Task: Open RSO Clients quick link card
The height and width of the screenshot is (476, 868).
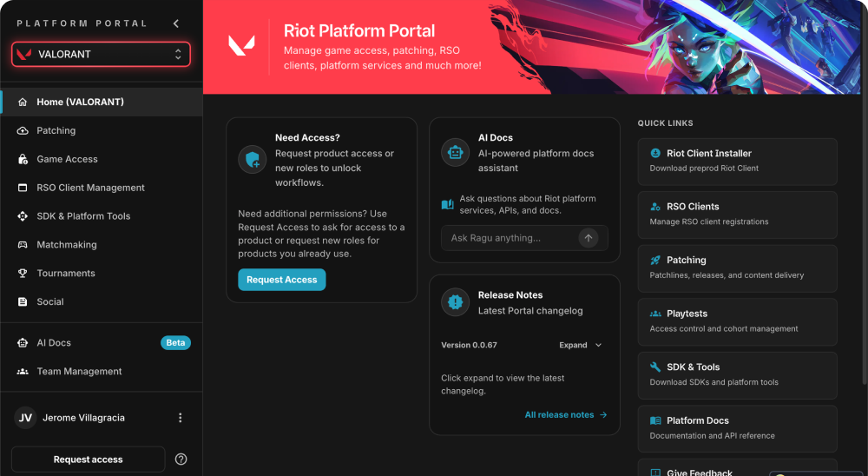Action: 737,215
